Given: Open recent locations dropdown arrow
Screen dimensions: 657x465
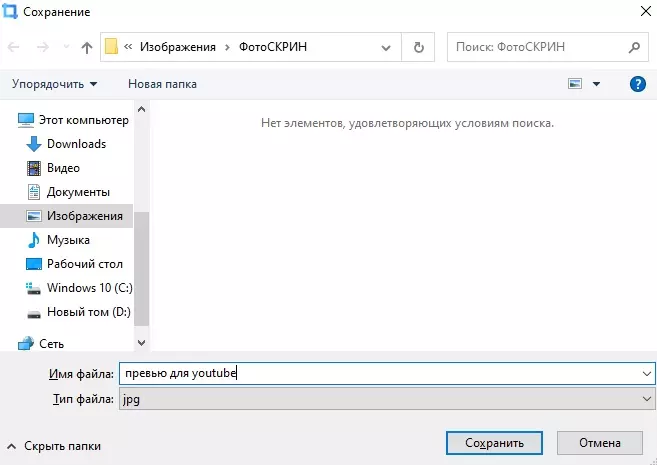Looking at the screenshot, I should click(x=66, y=47).
